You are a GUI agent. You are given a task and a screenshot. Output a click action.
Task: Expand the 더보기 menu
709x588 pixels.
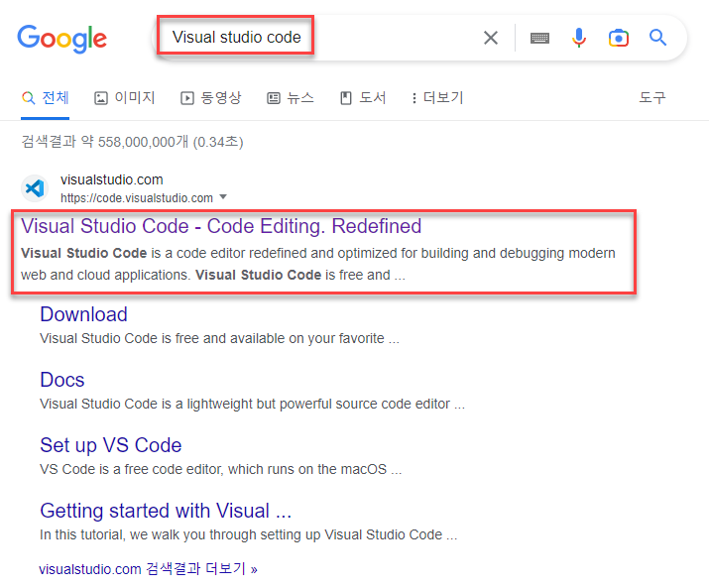[437, 98]
